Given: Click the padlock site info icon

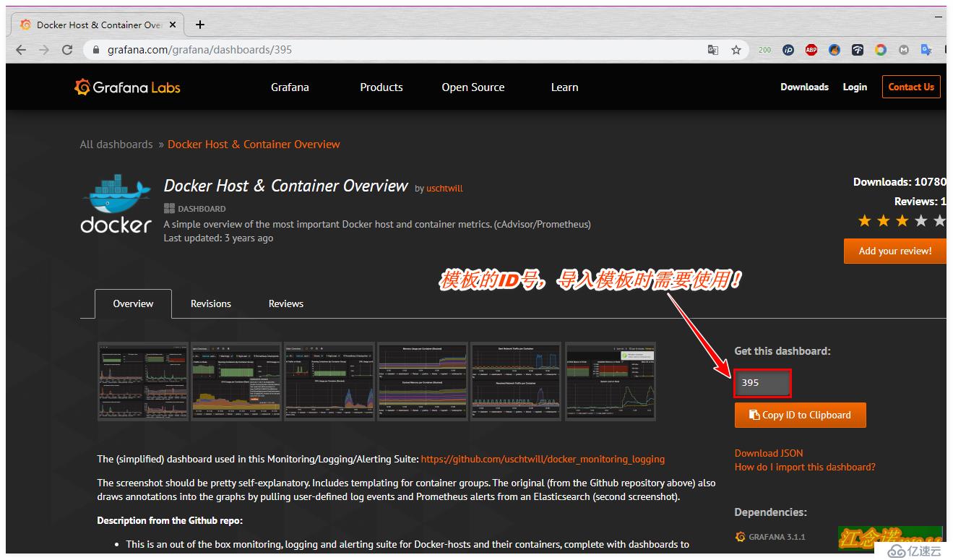Looking at the screenshot, I should [95, 50].
